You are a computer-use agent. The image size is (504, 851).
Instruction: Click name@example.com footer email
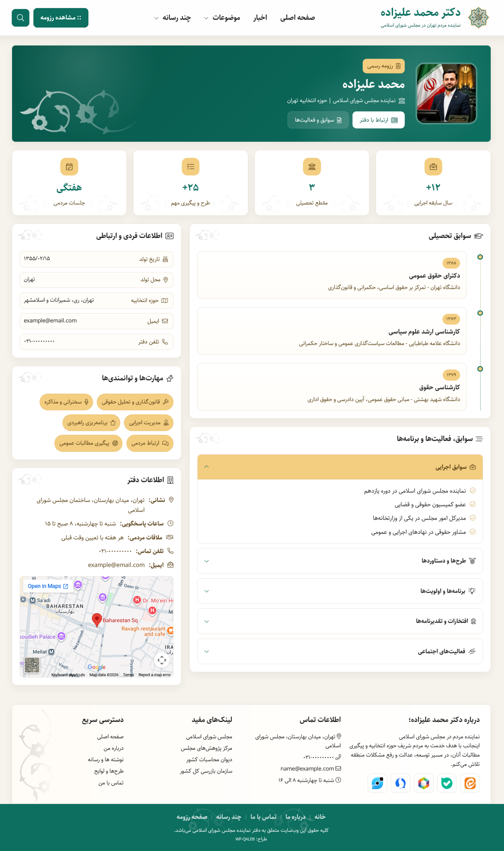tap(307, 769)
